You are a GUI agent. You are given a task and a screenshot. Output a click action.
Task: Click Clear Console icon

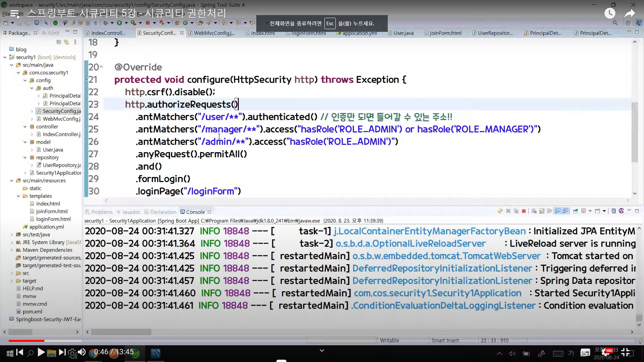coord(534,211)
